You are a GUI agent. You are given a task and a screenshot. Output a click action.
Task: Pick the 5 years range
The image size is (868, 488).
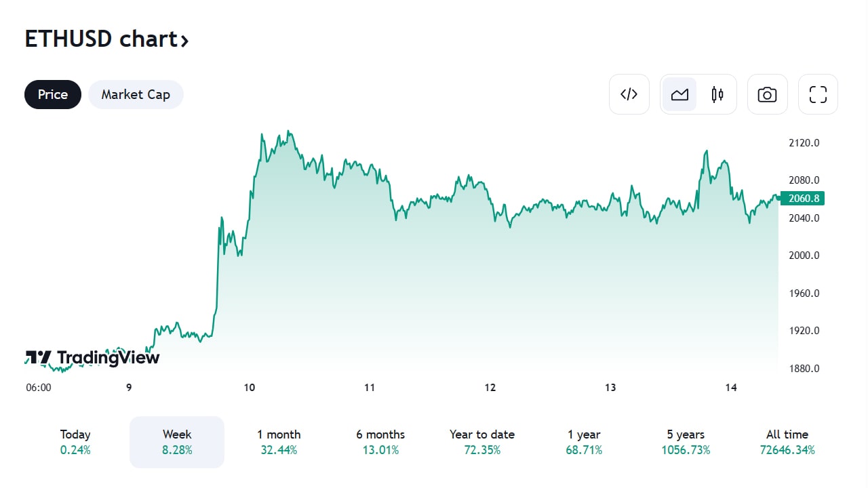point(686,442)
